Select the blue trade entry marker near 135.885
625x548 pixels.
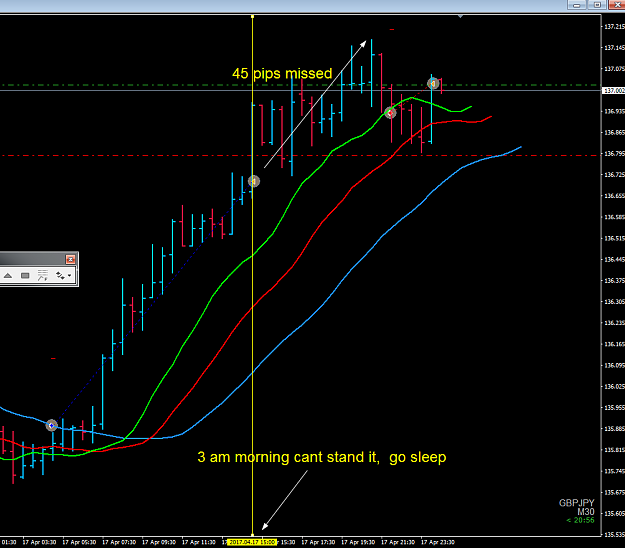click(x=51, y=426)
